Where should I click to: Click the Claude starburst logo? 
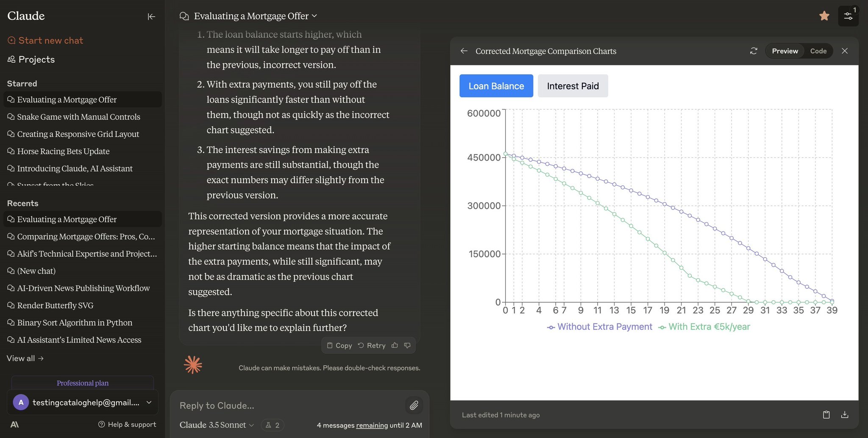193,365
